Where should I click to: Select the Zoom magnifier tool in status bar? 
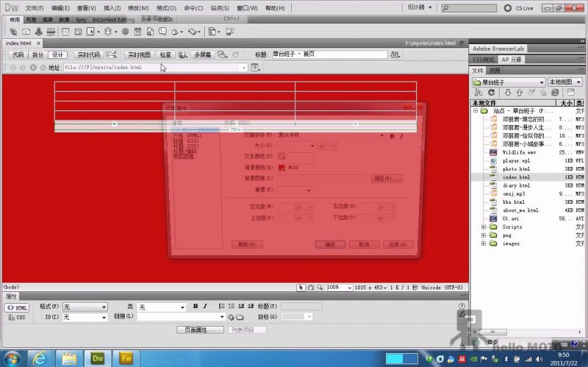coord(319,287)
